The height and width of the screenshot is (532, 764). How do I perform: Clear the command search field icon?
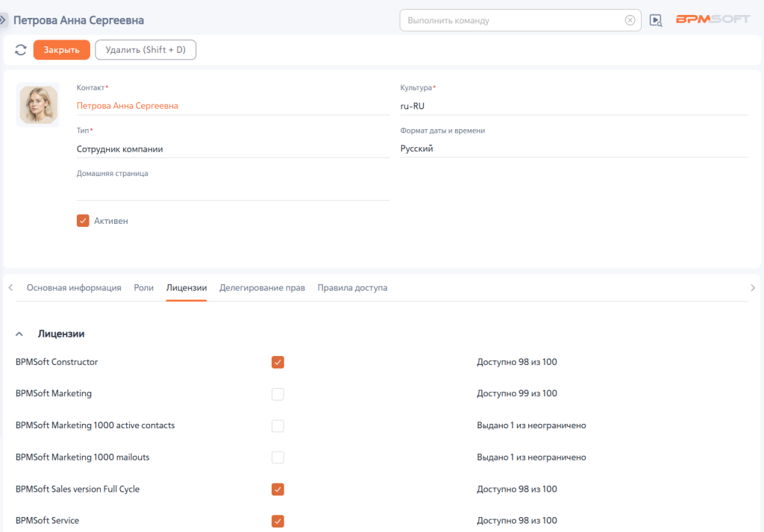click(630, 20)
